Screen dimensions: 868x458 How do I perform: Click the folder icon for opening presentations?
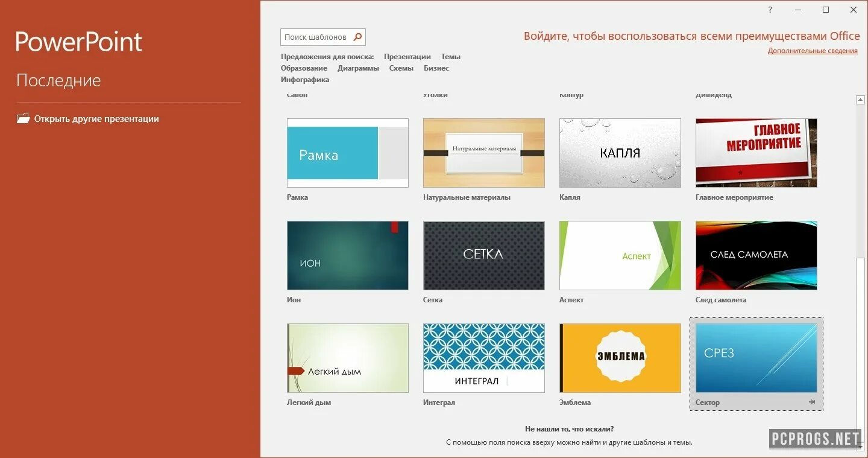23,118
